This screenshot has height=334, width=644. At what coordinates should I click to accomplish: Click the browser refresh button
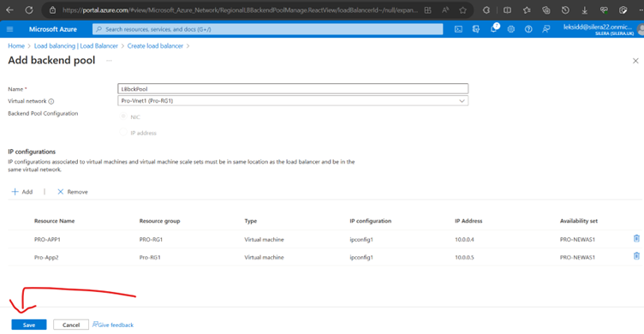[29, 10]
